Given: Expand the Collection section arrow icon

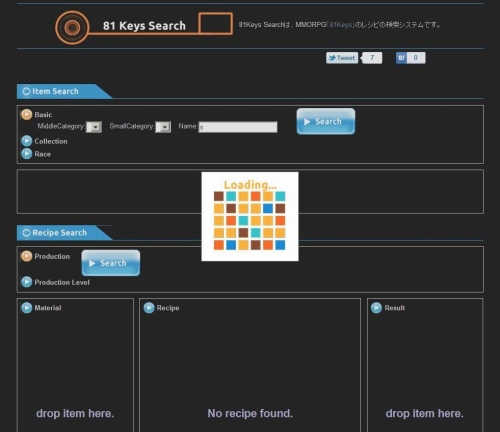Looking at the screenshot, I should [27, 141].
